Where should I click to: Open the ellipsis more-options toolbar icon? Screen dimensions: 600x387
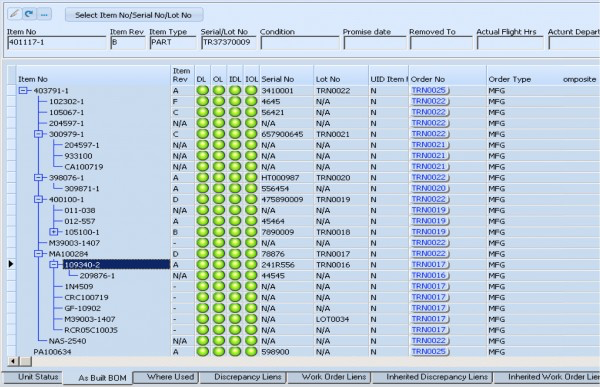click(x=44, y=14)
